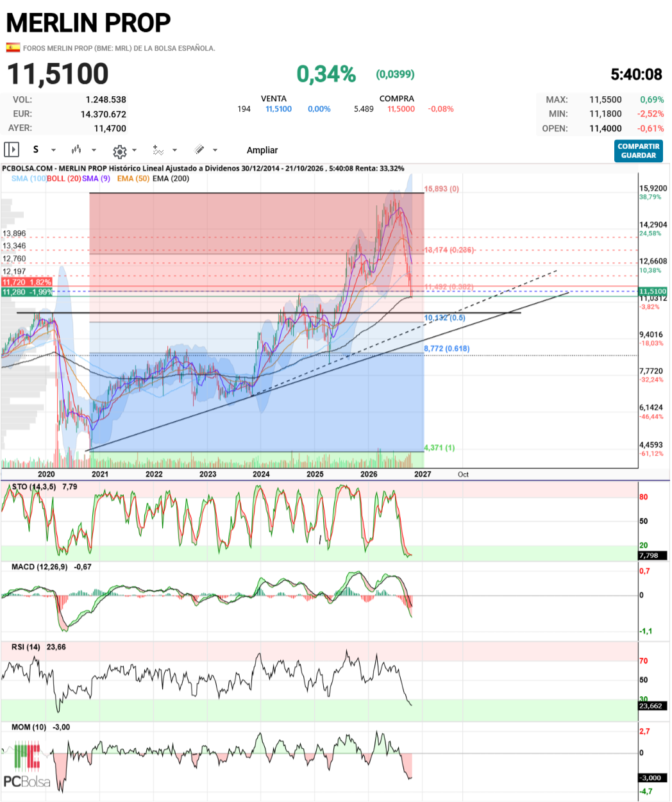Click the MOM (10) indicator title
672x802 pixels.
tap(29, 728)
